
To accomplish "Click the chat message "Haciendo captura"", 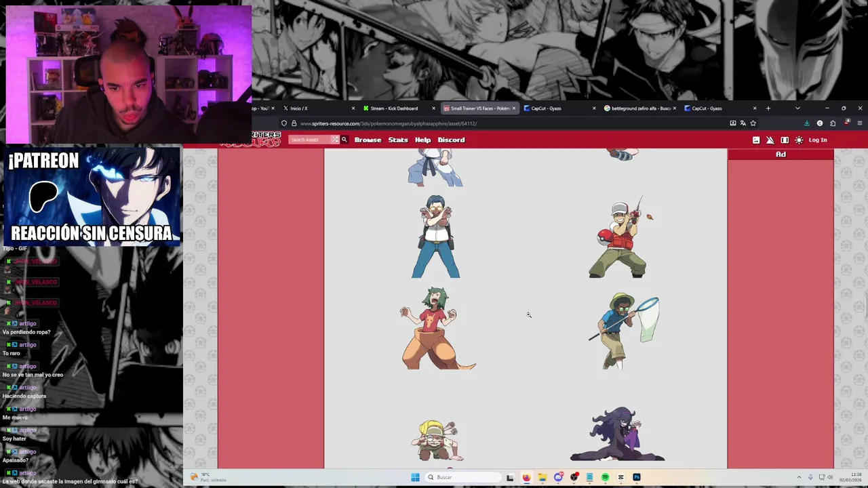I will click(24, 396).
